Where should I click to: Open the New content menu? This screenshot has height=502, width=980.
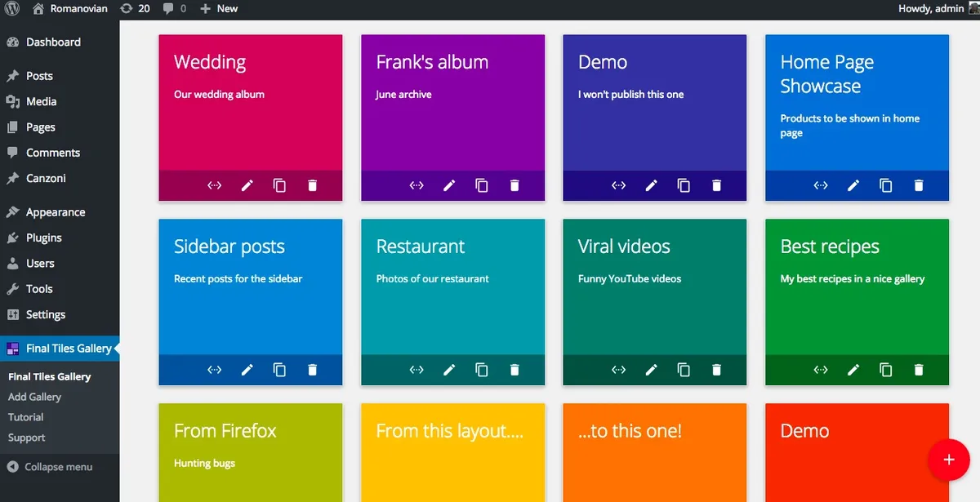click(219, 8)
